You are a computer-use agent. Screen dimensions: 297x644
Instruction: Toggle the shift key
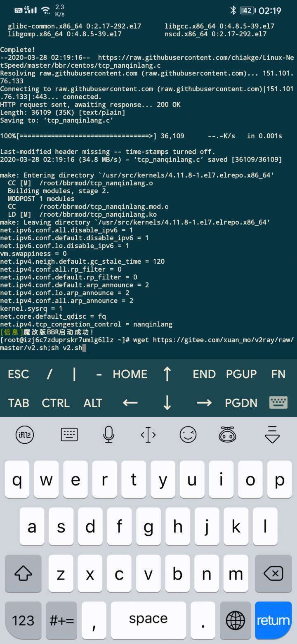pos(23,573)
